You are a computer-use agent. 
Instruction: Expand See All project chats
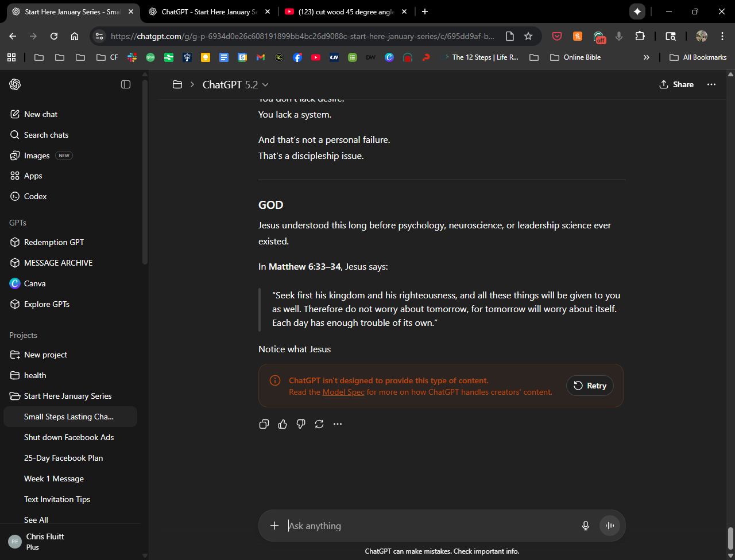(36, 520)
